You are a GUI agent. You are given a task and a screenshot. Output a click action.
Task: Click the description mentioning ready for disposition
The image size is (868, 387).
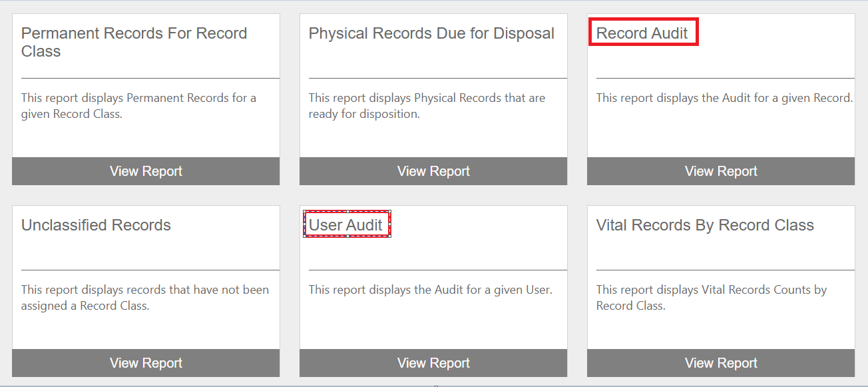point(427,106)
